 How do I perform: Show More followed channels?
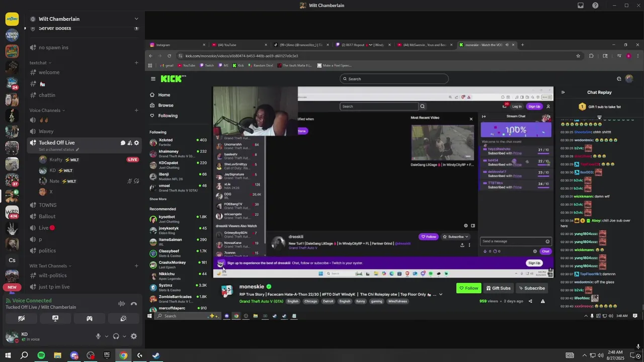click(x=158, y=199)
